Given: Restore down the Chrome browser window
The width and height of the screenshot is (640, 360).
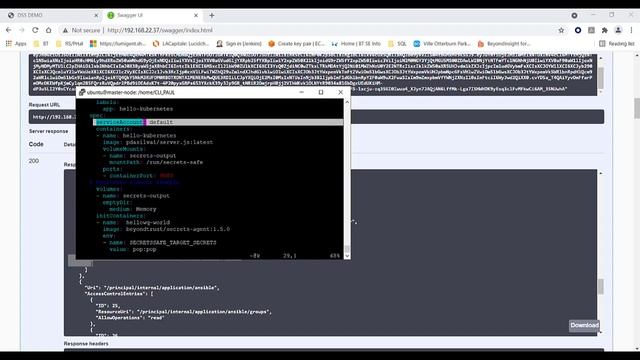Looking at the screenshot, I should pos(611,15).
